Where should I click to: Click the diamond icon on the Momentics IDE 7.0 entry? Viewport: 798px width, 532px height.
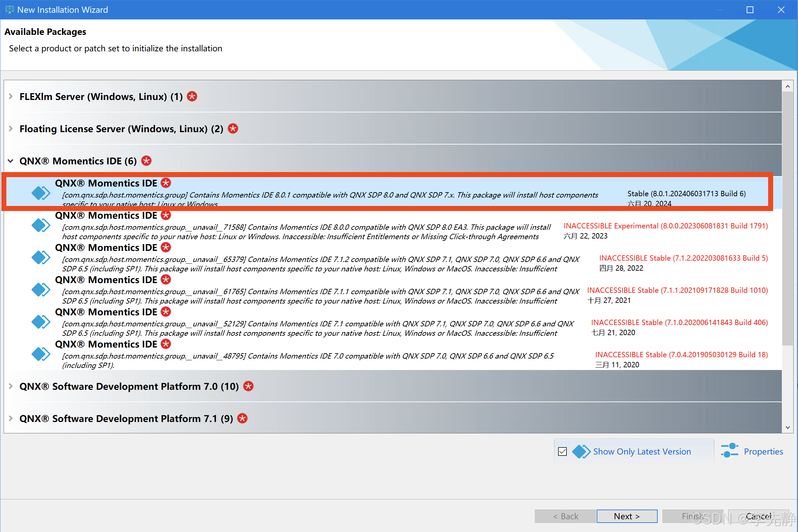pos(40,354)
